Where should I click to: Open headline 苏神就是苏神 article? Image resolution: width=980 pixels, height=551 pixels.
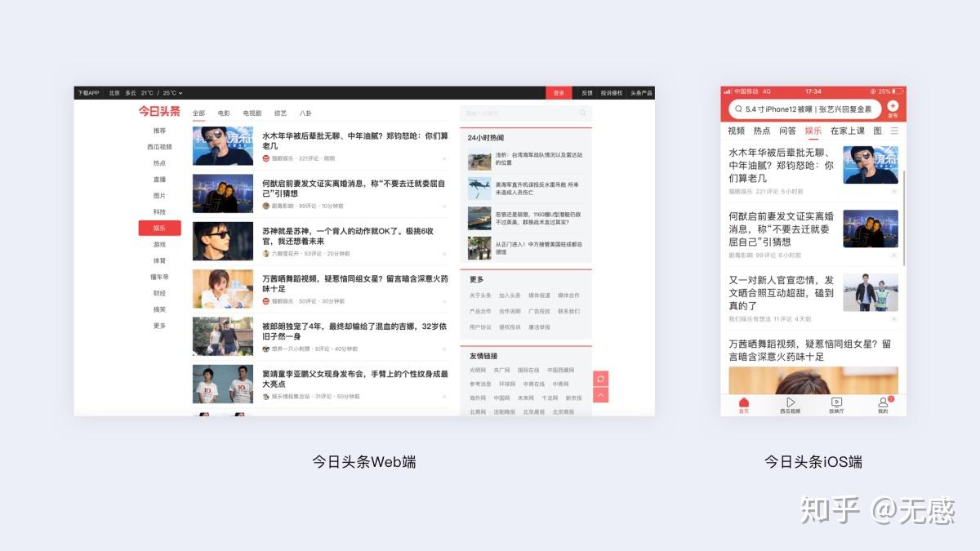pos(348,236)
